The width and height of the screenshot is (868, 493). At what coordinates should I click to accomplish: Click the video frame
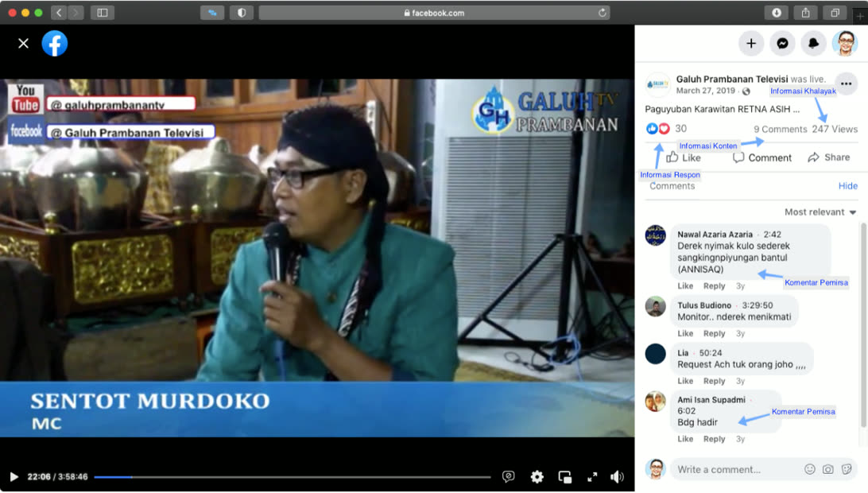coord(317,258)
